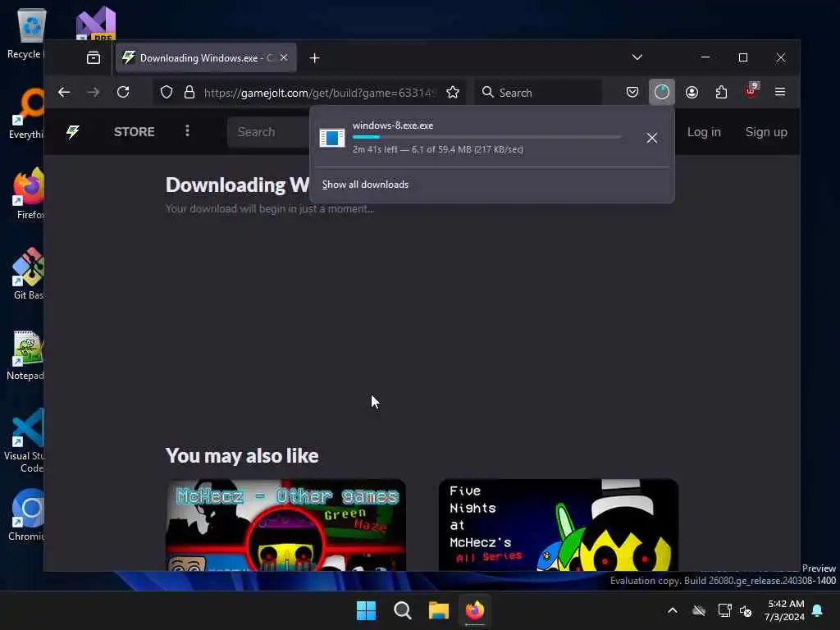840x630 pixels.
Task: Click the windows-8.exe.exe file icon
Action: click(x=332, y=138)
